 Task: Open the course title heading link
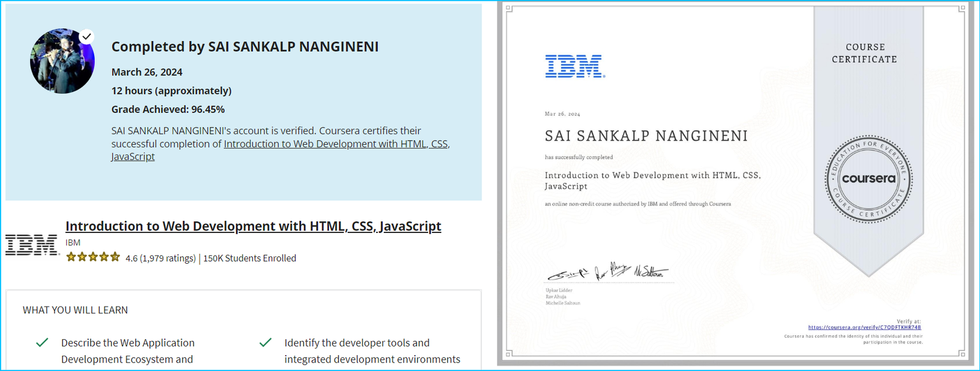(x=253, y=226)
